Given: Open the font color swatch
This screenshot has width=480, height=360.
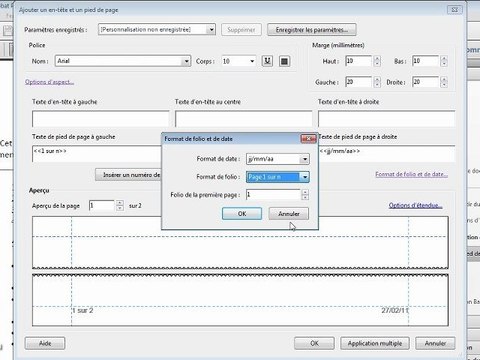Looking at the screenshot, I should [284, 61].
